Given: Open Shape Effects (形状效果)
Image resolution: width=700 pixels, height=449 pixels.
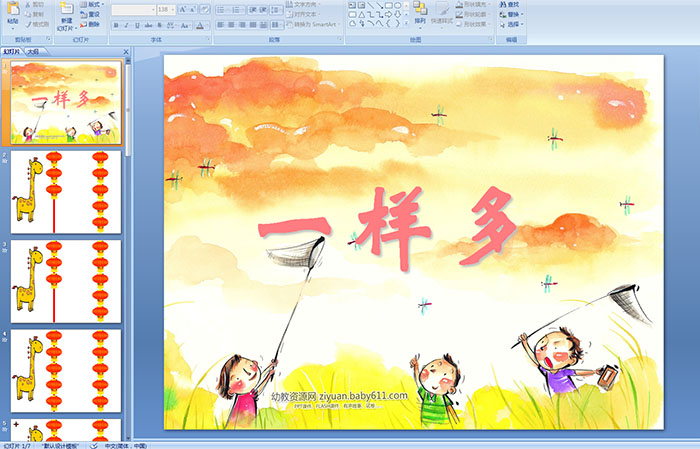Looking at the screenshot, I should [473, 24].
